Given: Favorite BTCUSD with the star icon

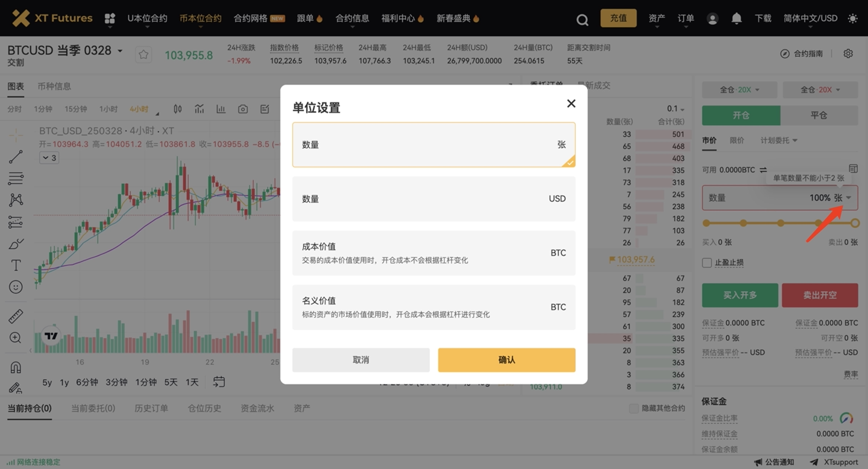Looking at the screenshot, I should point(143,55).
